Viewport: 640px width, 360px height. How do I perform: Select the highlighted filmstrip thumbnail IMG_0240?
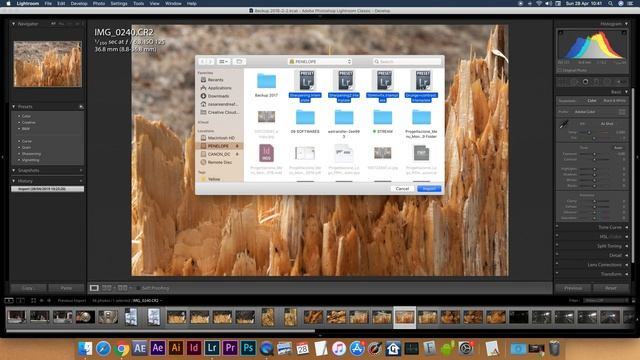pos(404,317)
